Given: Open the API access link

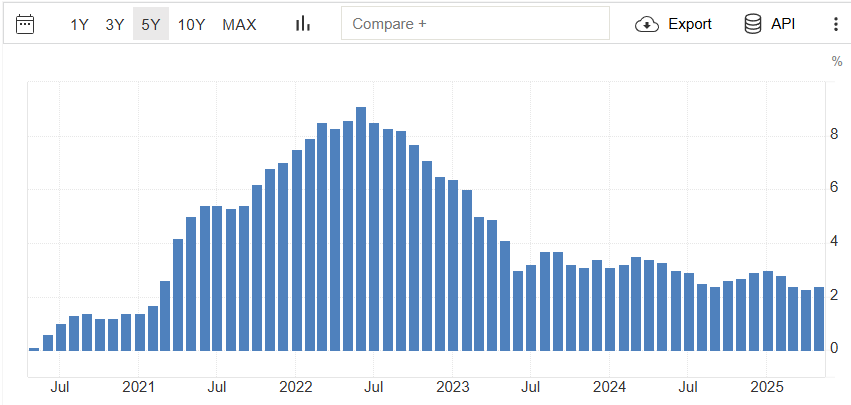Looking at the screenshot, I should click(783, 24).
